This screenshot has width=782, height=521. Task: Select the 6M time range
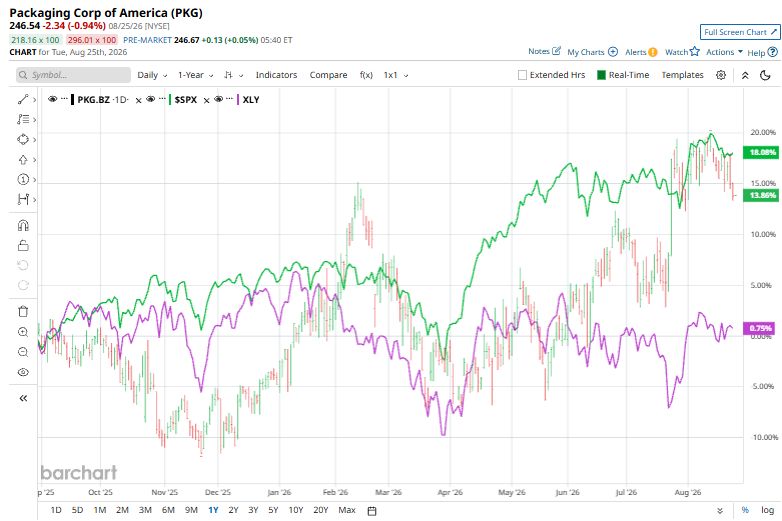168,510
